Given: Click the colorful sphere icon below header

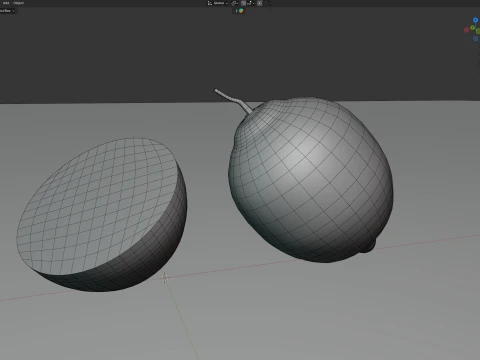Looking at the screenshot, I should coord(241,11).
